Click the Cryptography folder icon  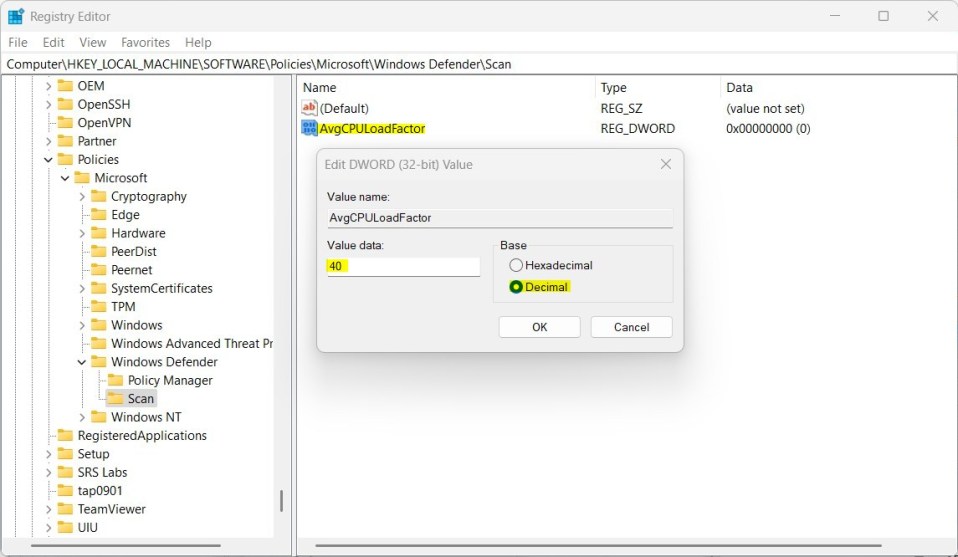click(99, 196)
